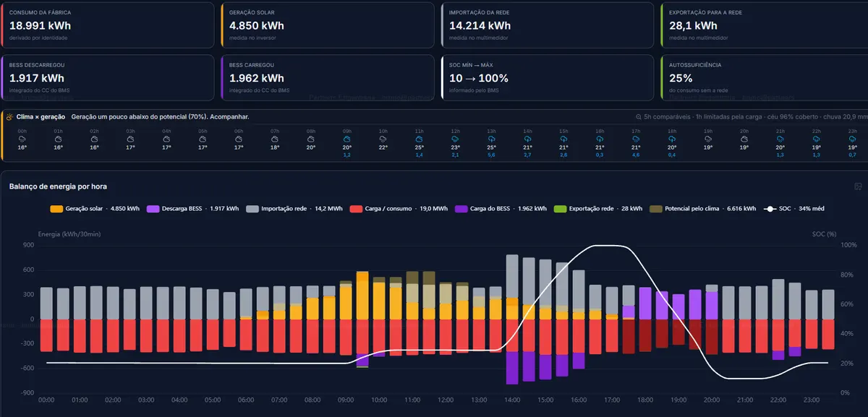Click the 04h weather cloud icon
Viewport: 868px width, 417px height.
pos(167,139)
